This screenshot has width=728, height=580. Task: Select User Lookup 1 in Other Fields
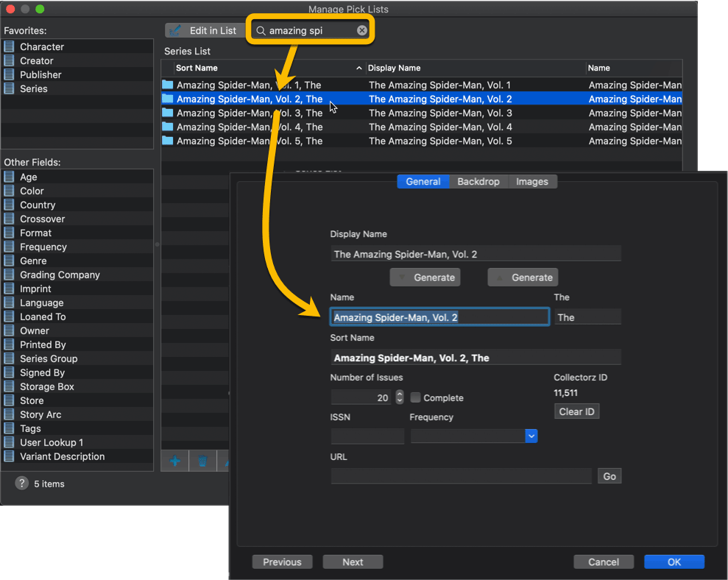[77, 442]
